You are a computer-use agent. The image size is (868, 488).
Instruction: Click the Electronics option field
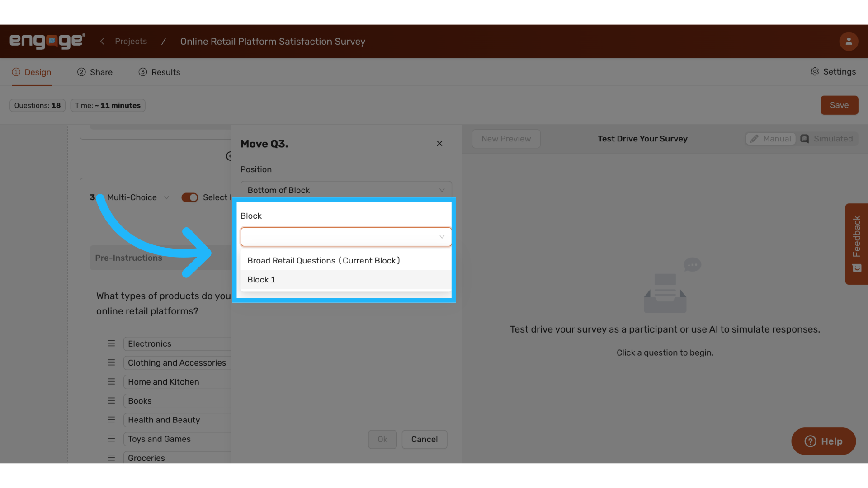point(177,343)
